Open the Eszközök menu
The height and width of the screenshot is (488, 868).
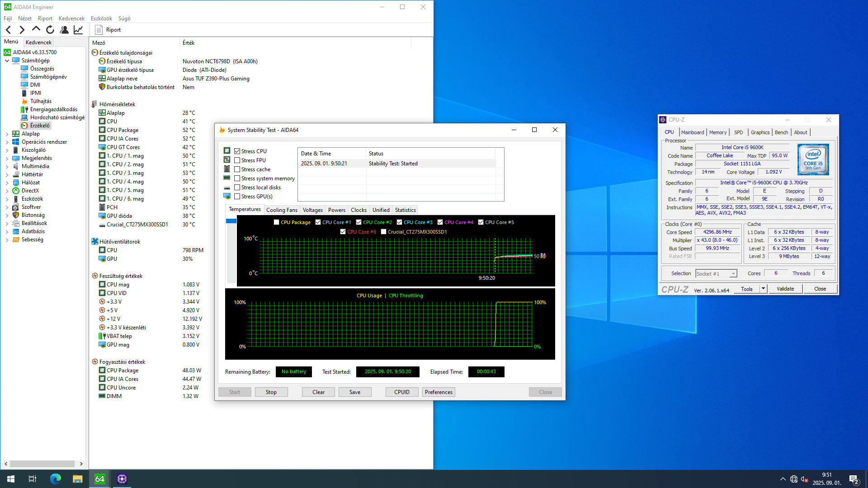click(101, 19)
